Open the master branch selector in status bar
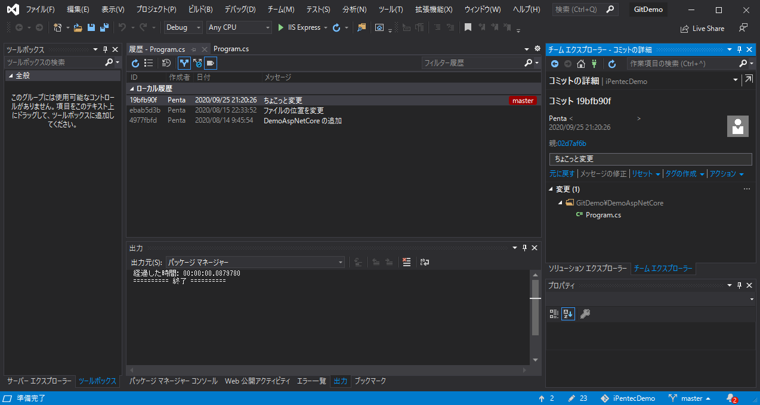760x405 pixels. tap(690, 398)
